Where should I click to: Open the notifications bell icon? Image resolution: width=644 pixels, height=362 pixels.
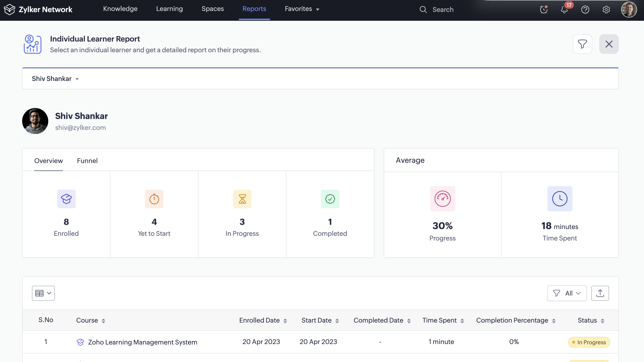564,10
